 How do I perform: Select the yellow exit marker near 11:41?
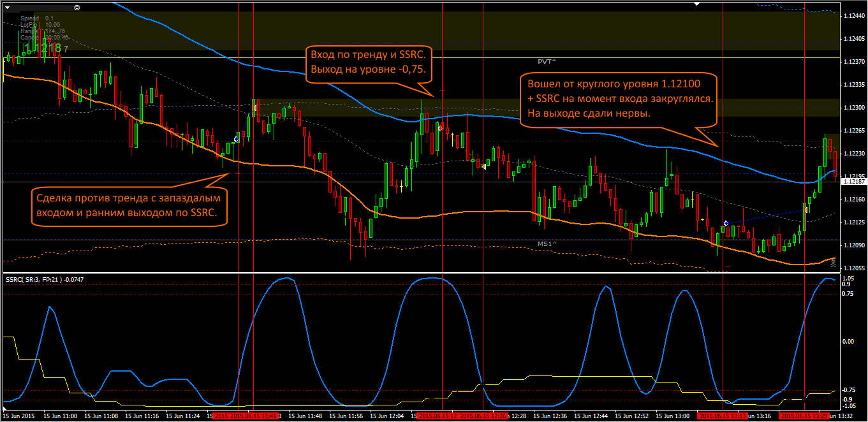tap(255, 108)
